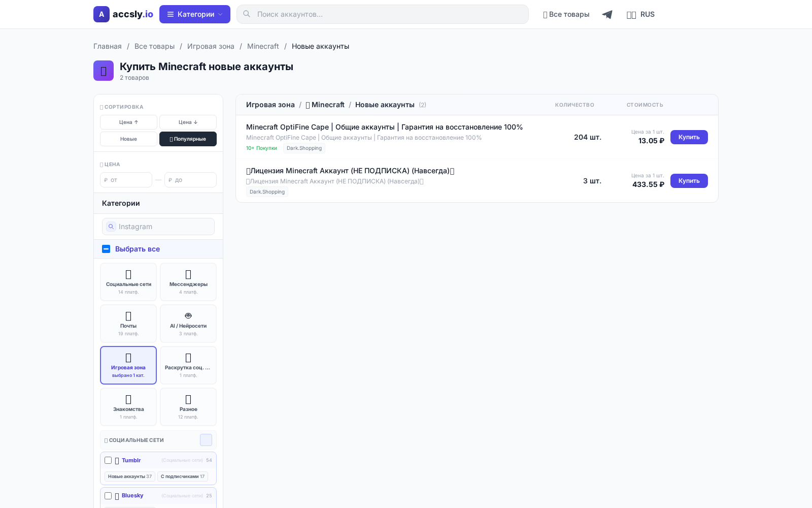Open the Лицензия Minecraft Аккаунт product title

coord(350,171)
